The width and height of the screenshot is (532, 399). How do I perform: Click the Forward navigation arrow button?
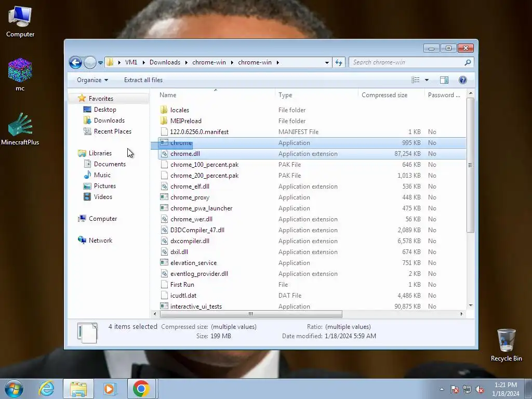click(x=90, y=62)
